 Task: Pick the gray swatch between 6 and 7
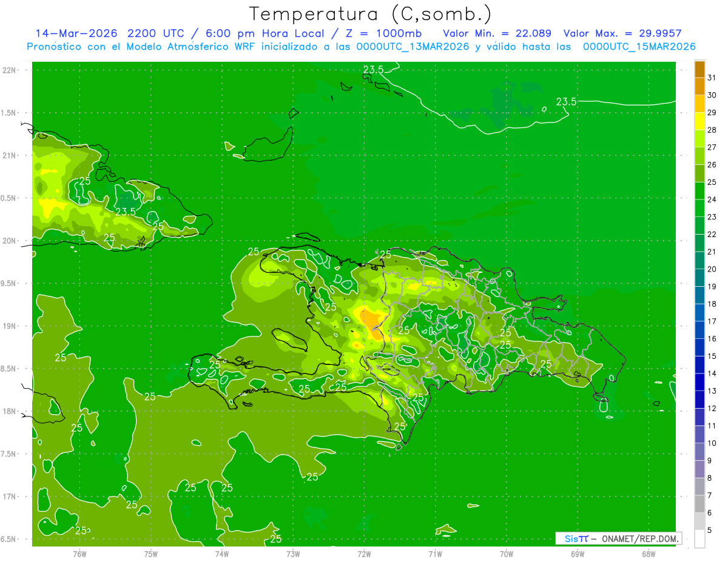click(699, 504)
